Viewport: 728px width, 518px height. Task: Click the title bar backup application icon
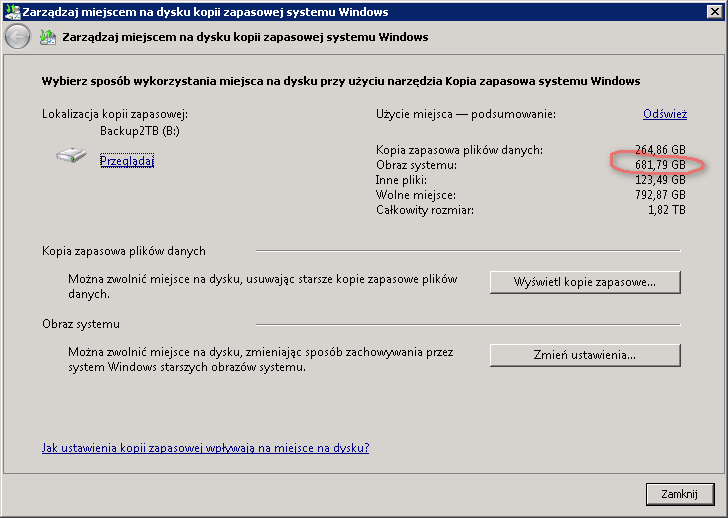(13, 11)
